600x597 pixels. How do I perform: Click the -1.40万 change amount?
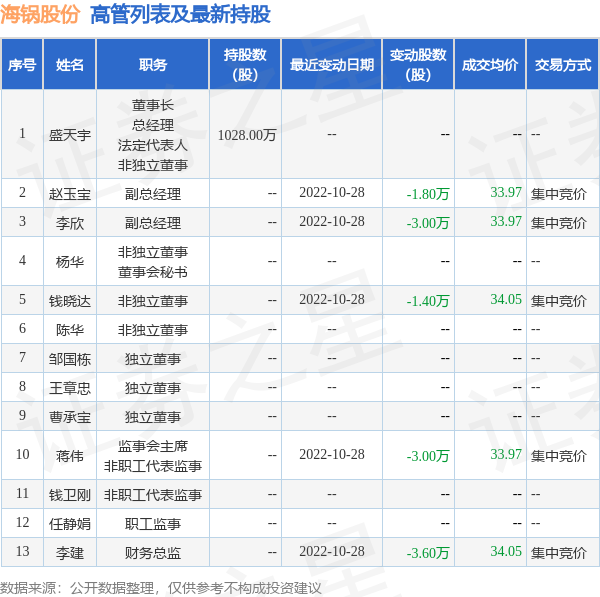click(428, 300)
